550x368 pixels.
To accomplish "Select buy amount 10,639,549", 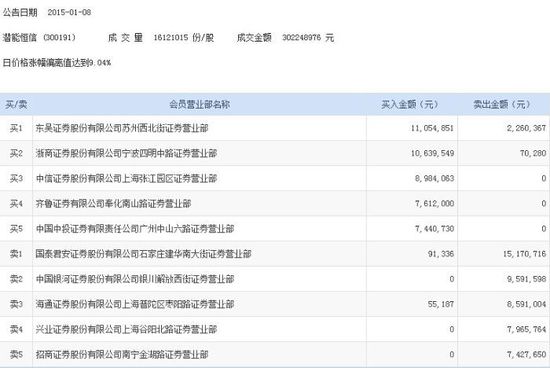I will coord(432,153).
